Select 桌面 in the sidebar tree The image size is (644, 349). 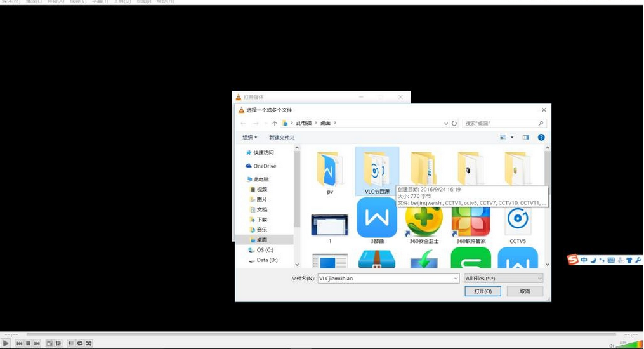[265, 239]
